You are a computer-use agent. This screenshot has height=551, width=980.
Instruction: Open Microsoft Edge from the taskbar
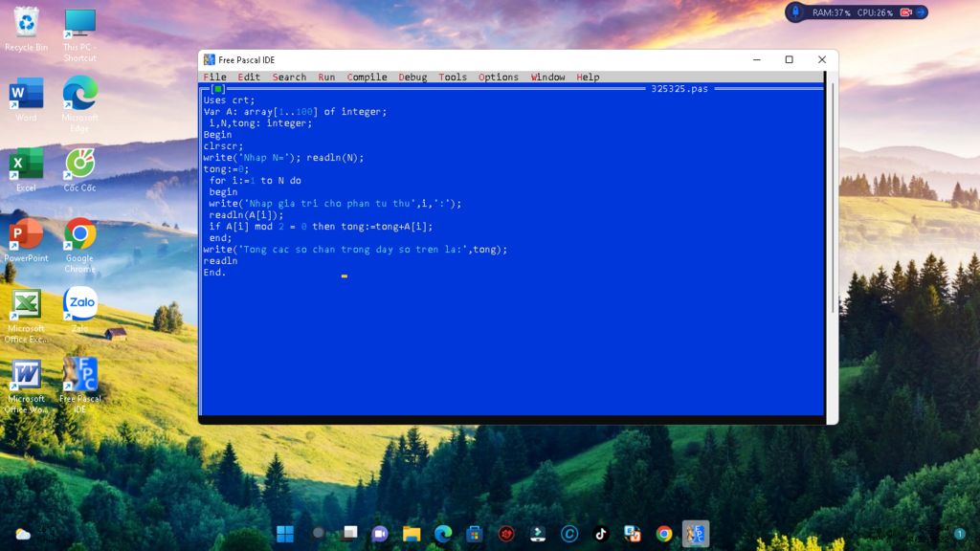(443, 534)
